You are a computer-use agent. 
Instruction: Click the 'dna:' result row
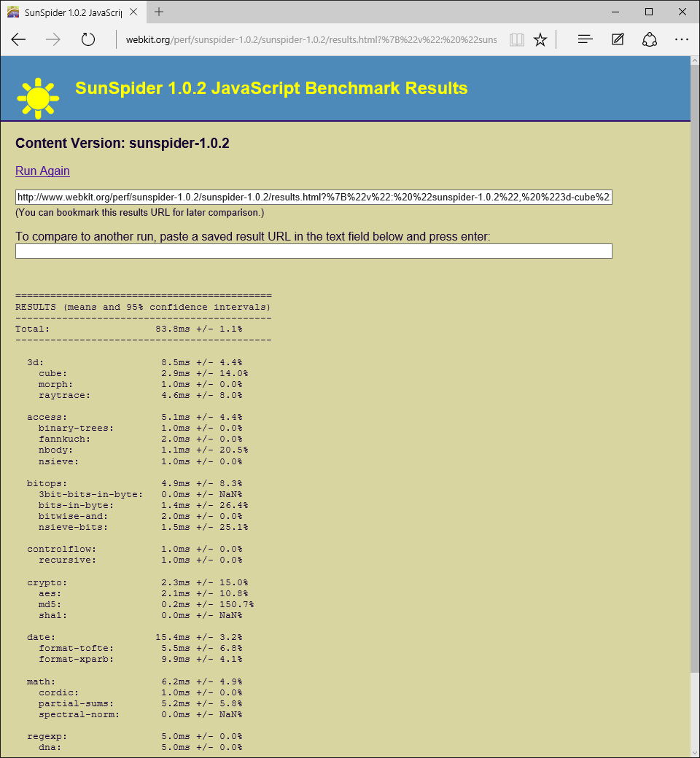[140, 747]
